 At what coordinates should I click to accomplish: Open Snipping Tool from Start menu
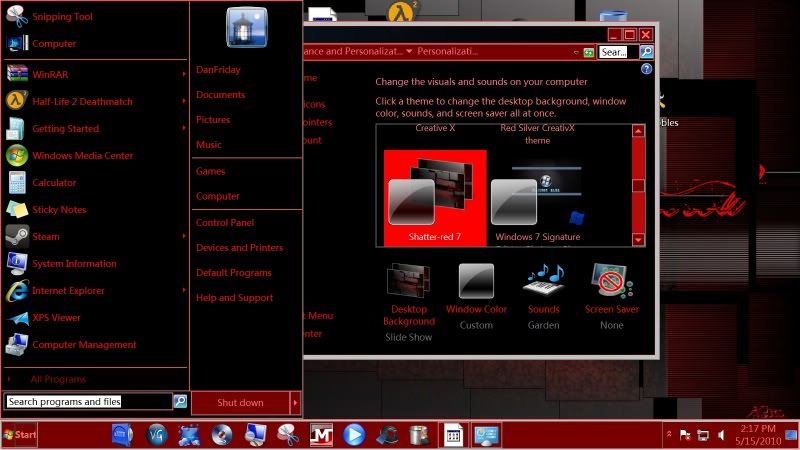coord(62,17)
